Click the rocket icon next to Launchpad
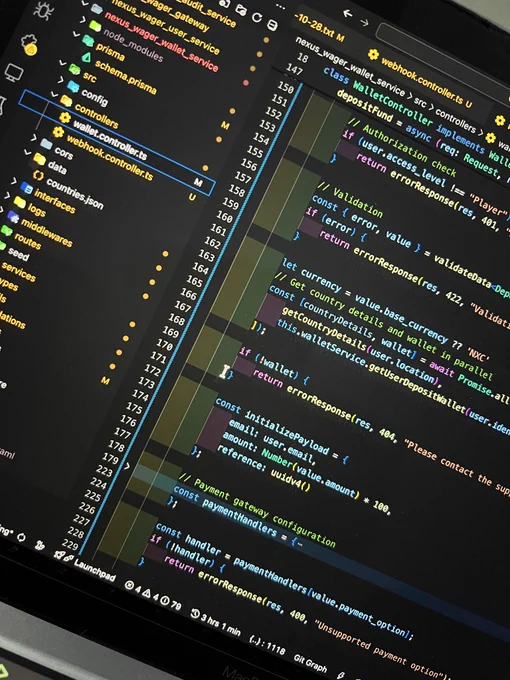The width and height of the screenshot is (510, 680). [60, 556]
